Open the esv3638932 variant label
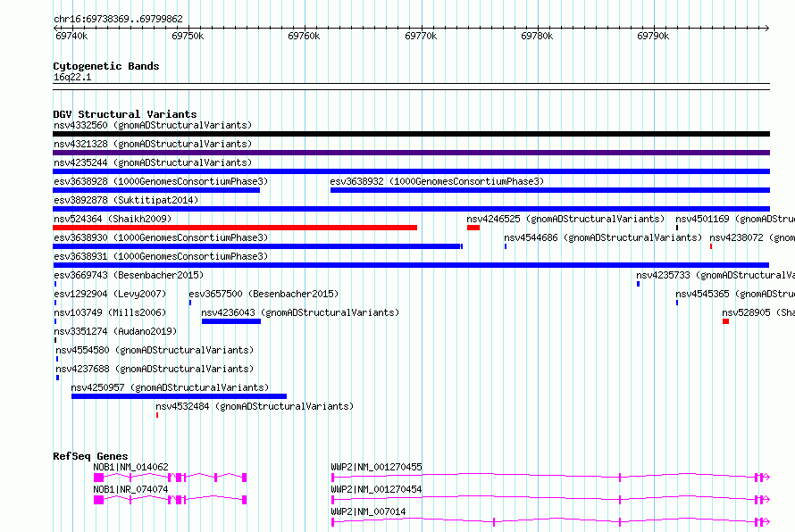The image size is (795, 532). click(437, 181)
